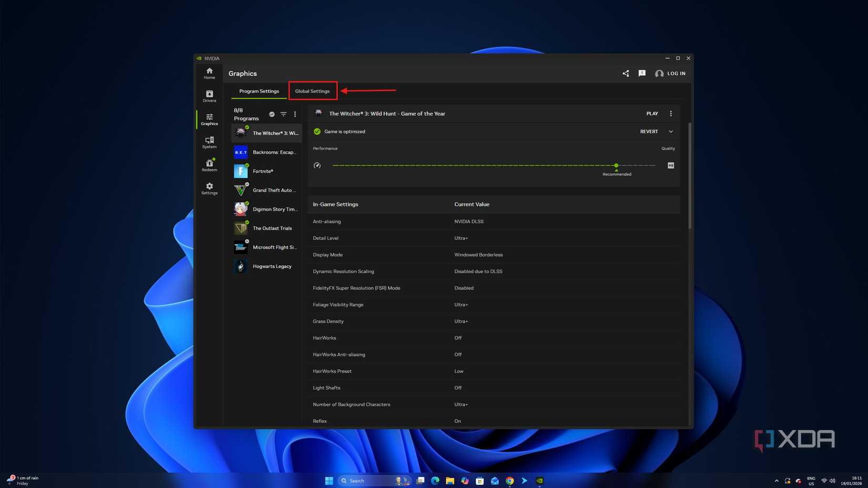The image size is (868, 488).
Task: Move the performance slider to Recommended
Action: pyautogui.click(x=616, y=165)
